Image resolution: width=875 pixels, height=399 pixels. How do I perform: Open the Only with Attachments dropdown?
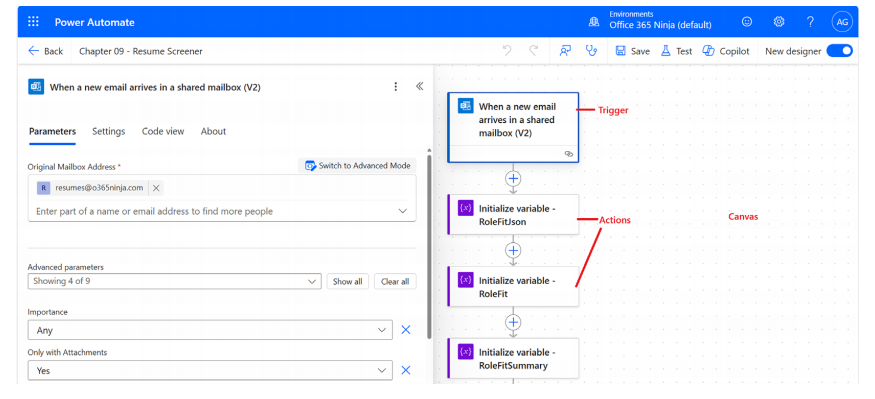pos(210,370)
